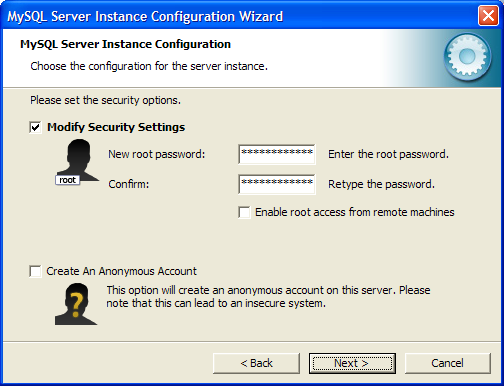Image resolution: width=504 pixels, height=386 pixels.
Task: Click the anonymous user question-mark icon
Action: tap(76, 304)
